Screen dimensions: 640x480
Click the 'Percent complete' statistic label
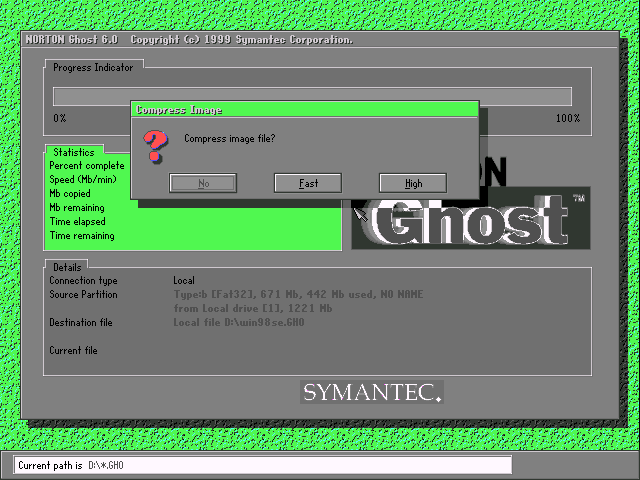click(87, 166)
